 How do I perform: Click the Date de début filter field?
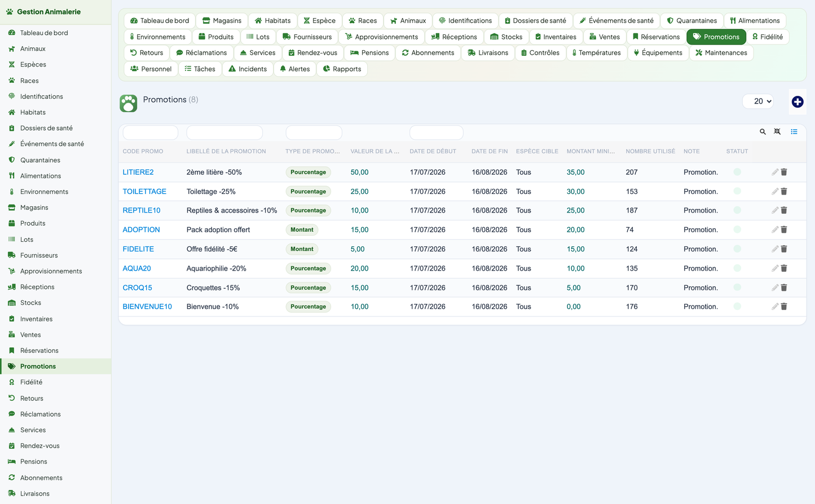point(437,132)
